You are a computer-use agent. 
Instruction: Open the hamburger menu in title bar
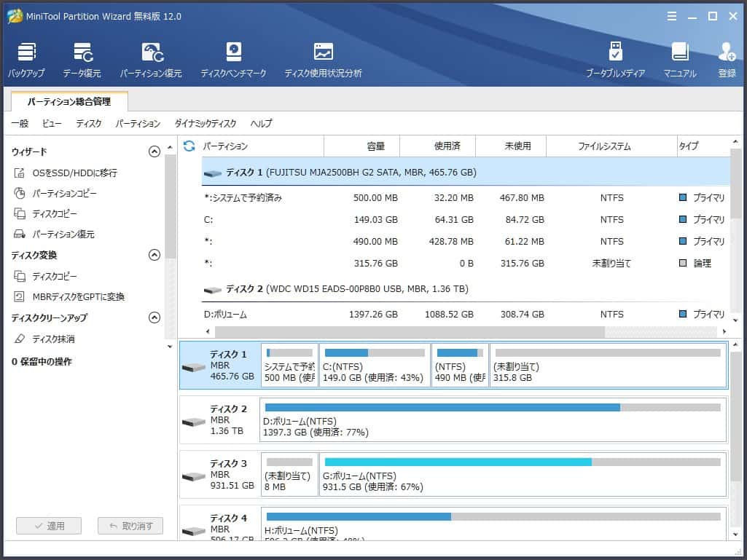click(x=672, y=16)
